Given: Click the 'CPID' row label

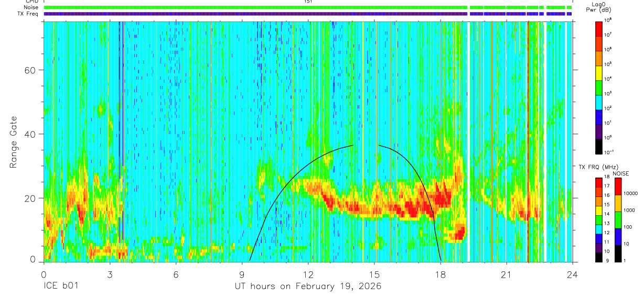Looking at the screenshot, I should point(33,2).
